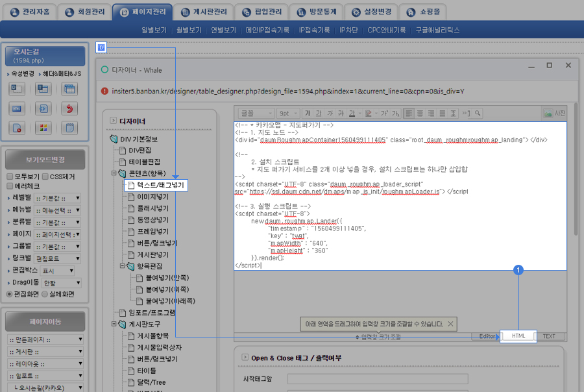Click the notepad icon in left panel

click(x=69, y=127)
